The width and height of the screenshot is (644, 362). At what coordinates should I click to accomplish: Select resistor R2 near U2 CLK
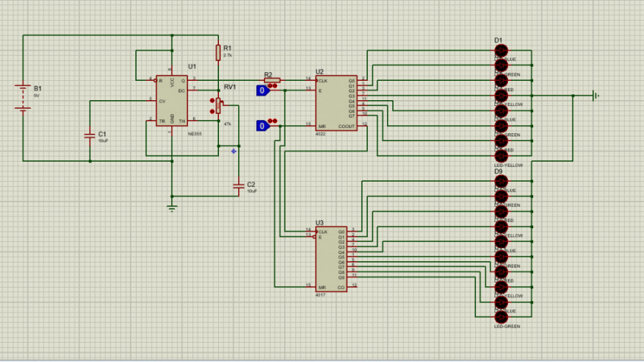click(x=272, y=80)
